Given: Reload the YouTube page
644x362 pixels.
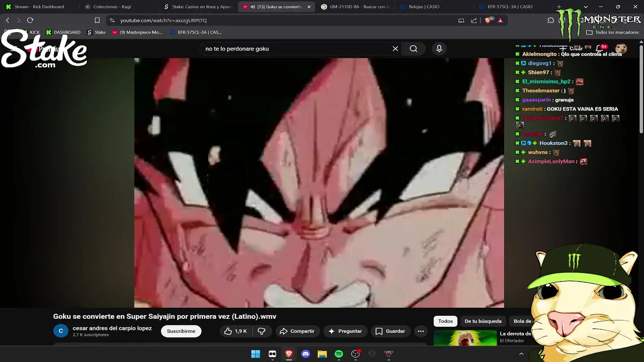Looking at the screenshot, I should (30, 20).
